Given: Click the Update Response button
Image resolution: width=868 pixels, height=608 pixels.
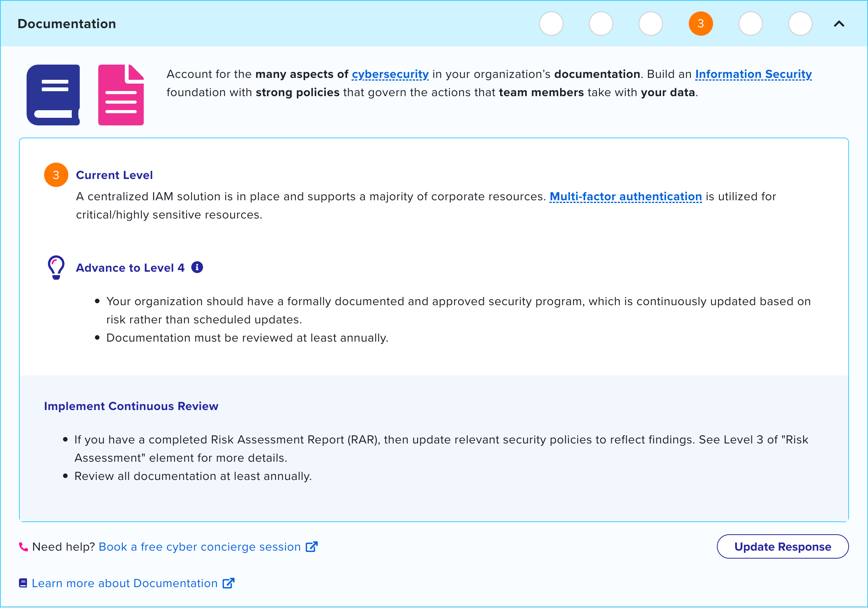Looking at the screenshot, I should point(783,547).
